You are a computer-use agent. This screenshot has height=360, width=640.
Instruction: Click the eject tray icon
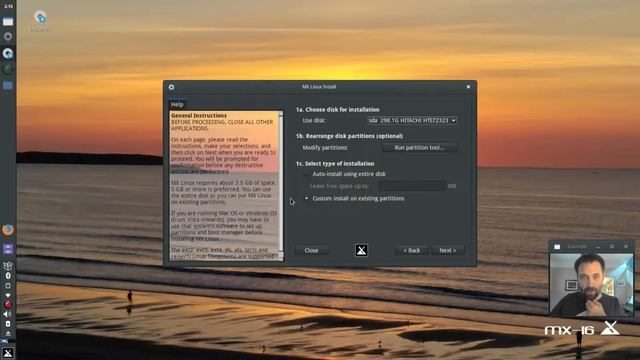[x=8, y=333]
